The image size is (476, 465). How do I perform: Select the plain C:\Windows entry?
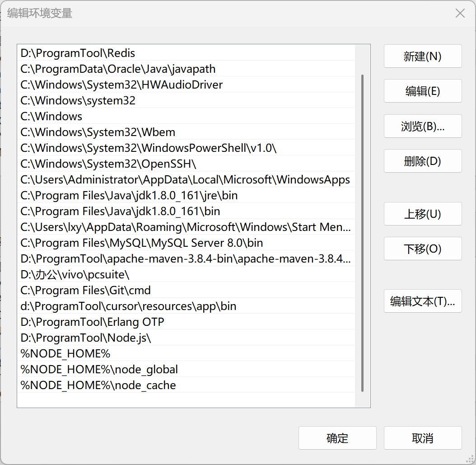click(186, 116)
